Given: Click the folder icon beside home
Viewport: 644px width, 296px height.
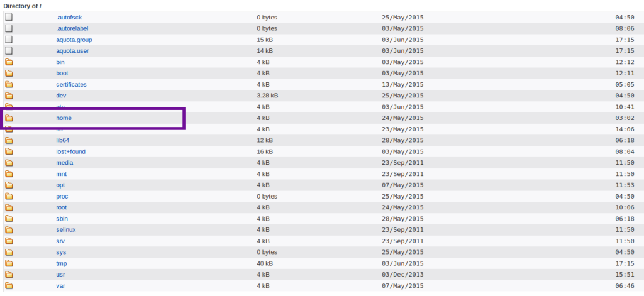Looking at the screenshot, I should pyautogui.click(x=9, y=118).
